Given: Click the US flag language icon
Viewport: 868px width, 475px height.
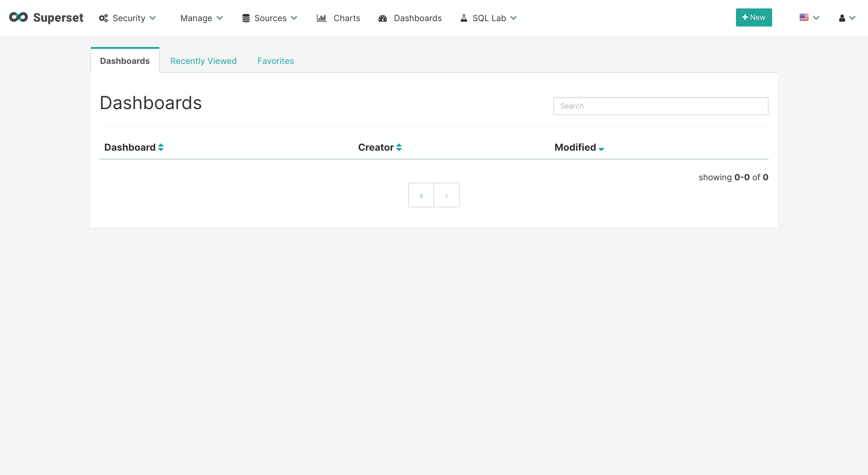Looking at the screenshot, I should [x=804, y=17].
